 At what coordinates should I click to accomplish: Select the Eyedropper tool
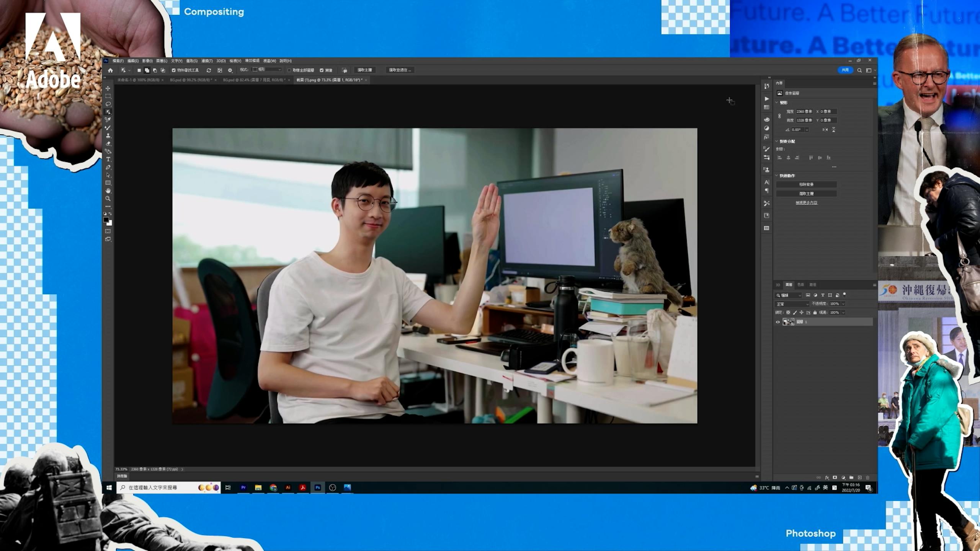click(108, 120)
